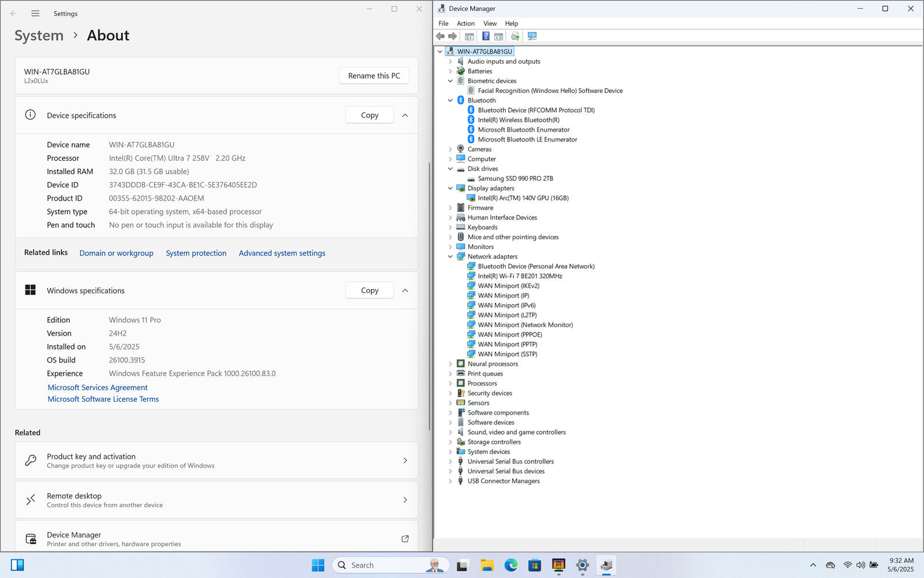Click the Task View taskbar icon
The width and height of the screenshot is (924, 578).
463,565
